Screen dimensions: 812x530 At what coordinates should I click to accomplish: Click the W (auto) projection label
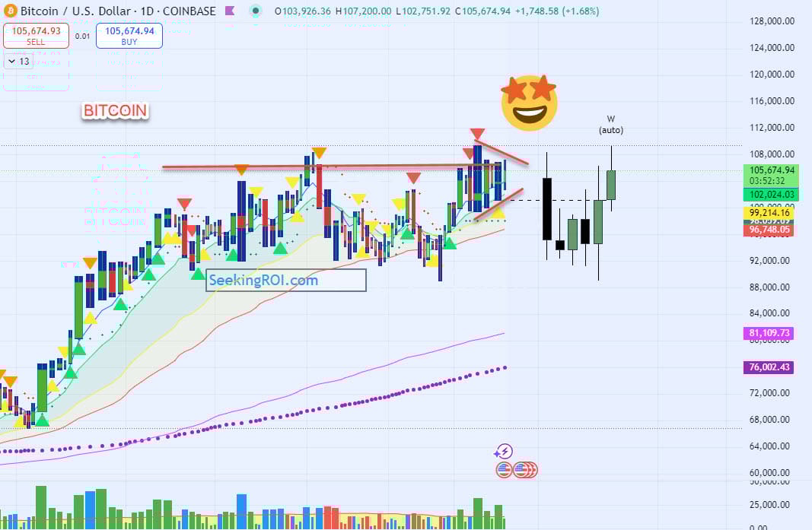611,125
